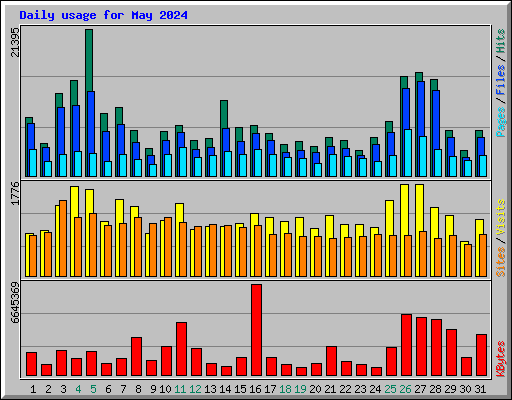Click the green Hits bar for day 28

(x=434, y=84)
